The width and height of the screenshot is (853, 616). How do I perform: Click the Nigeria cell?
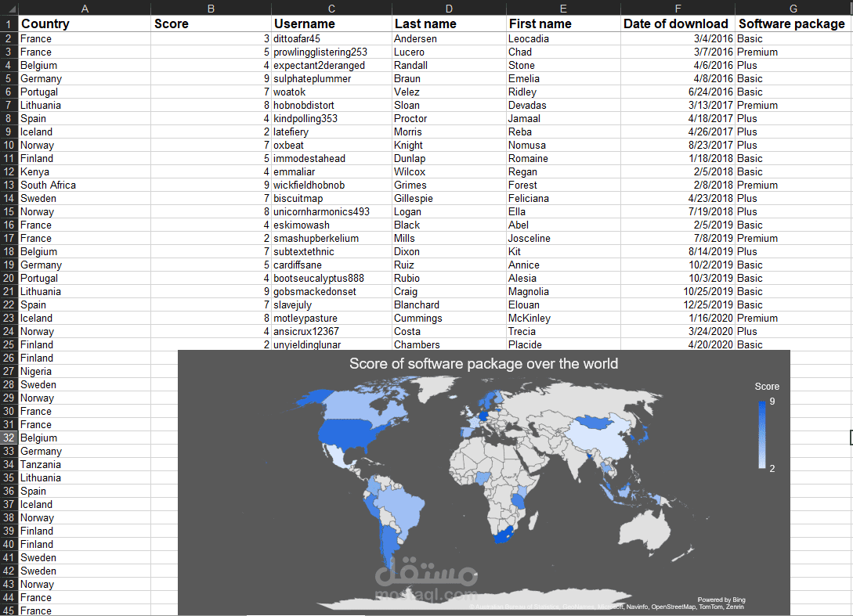[85, 371]
